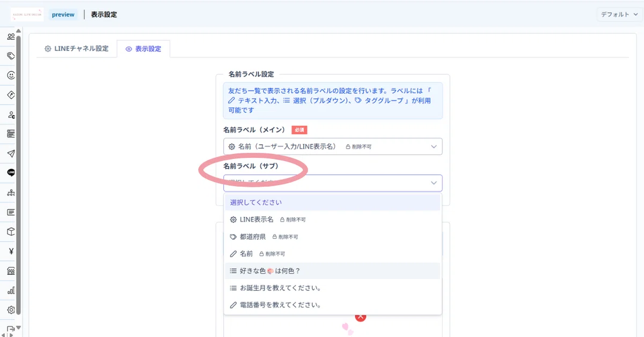Open the tag sidebar icon
Image resolution: width=644 pixels, height=337 pixels.
pos(11,56)
